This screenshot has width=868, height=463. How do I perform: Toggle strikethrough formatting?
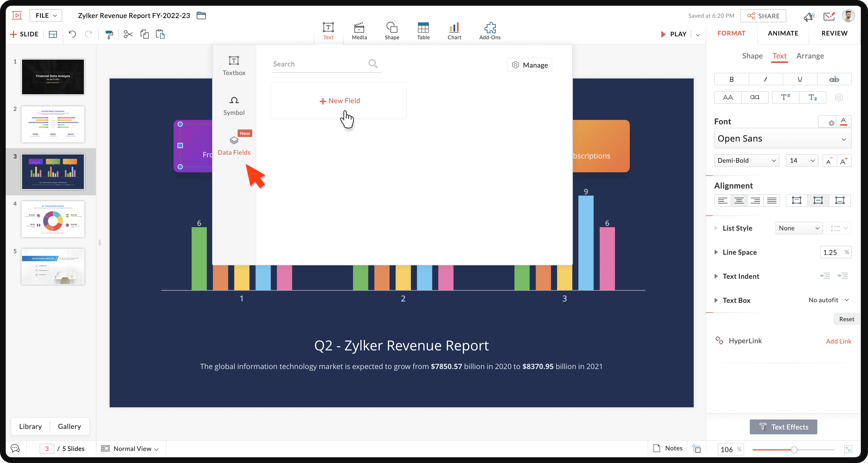(x=834, y=79)
